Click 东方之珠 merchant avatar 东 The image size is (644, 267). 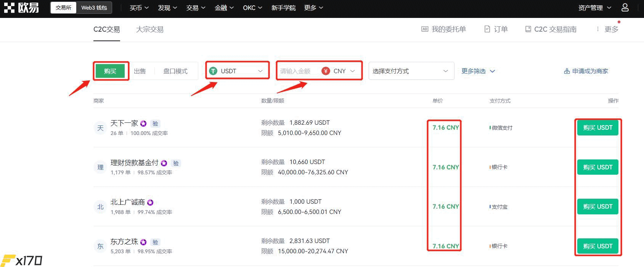click(x=100, y=246)
